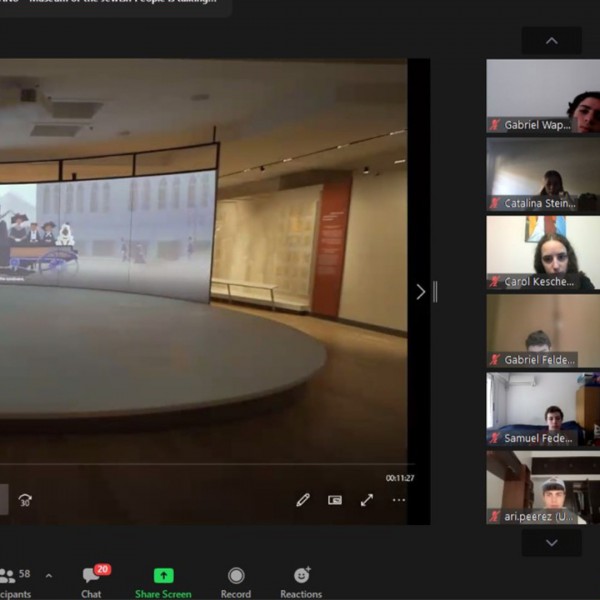The height and width of the screenshot is (600, 600).
Task: Click the red 20 chat badge
Action: click(x=102, y=569)
